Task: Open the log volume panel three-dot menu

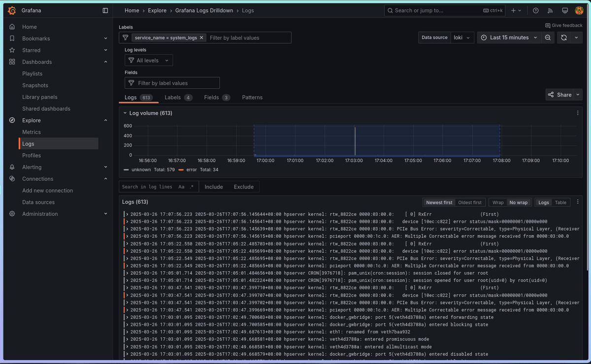Action: (578, 113)
